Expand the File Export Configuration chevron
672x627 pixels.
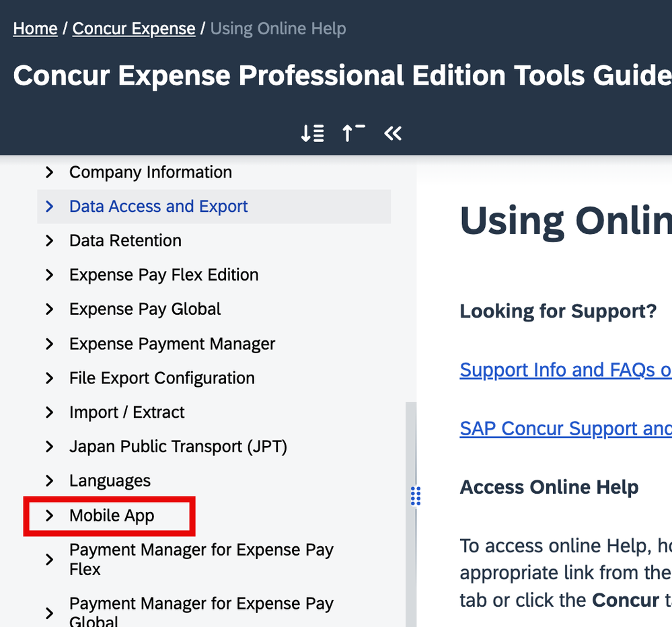[50, 378]
